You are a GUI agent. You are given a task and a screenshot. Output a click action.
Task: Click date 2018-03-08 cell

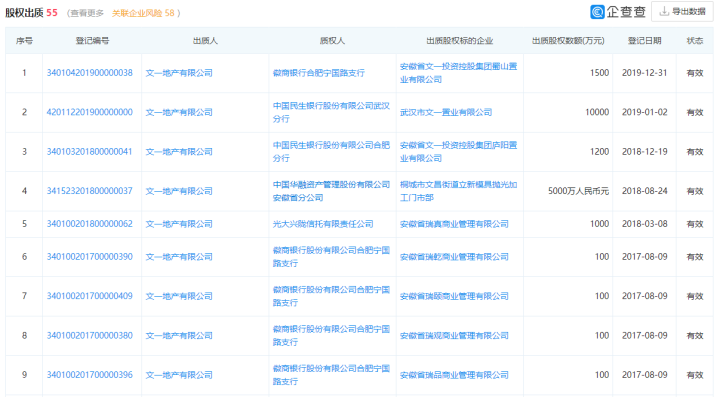pos(645,224)
